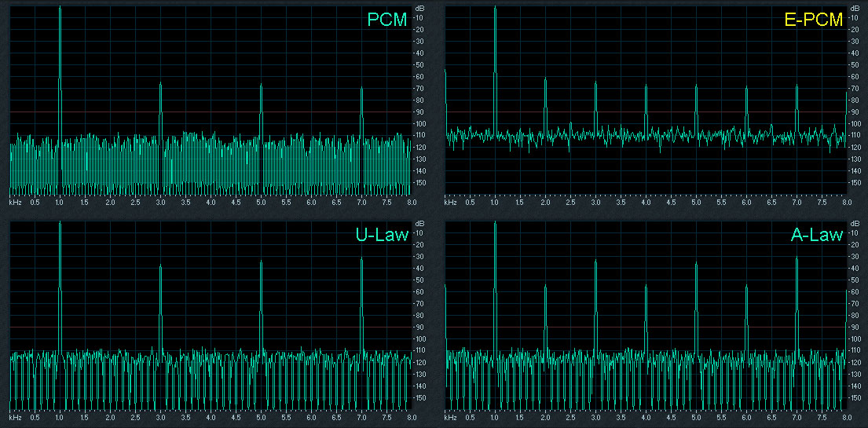Select the 3 kHz harmonic peak in E-PCM plot

click(x=595, y=108)
